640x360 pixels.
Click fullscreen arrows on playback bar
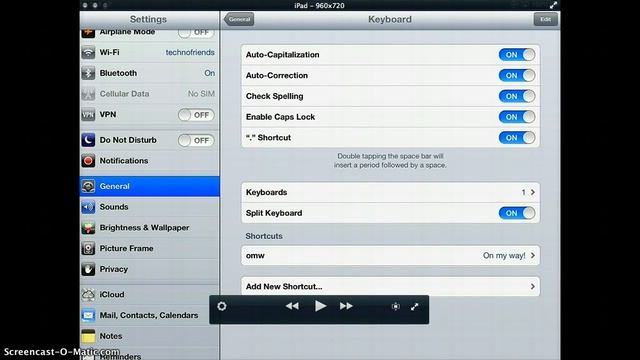click(414, 307)
